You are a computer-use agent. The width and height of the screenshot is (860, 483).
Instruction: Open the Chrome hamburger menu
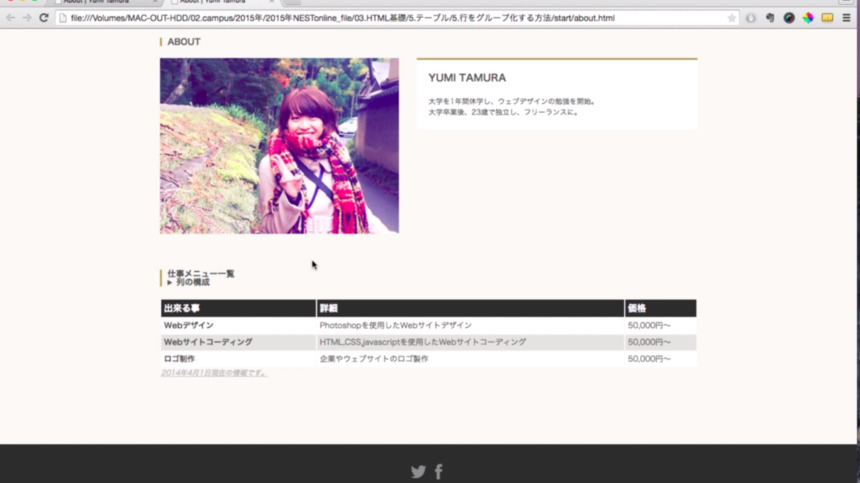846,18
